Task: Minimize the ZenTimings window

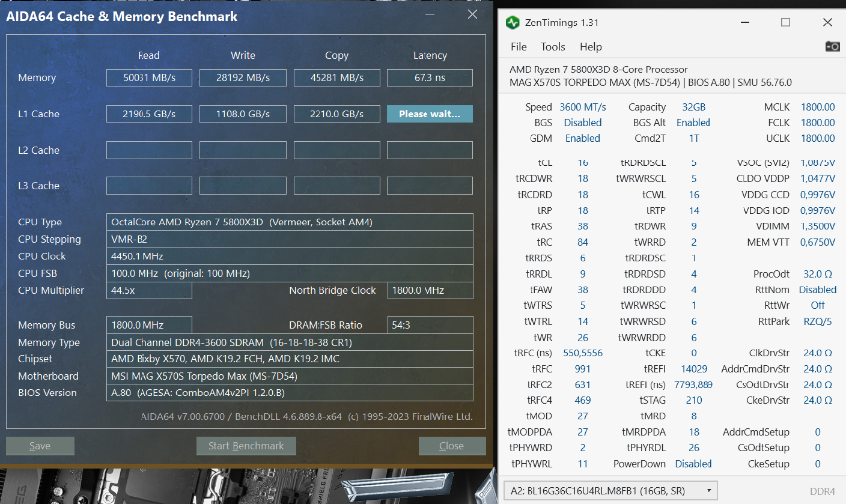Action: coord(744,23)
